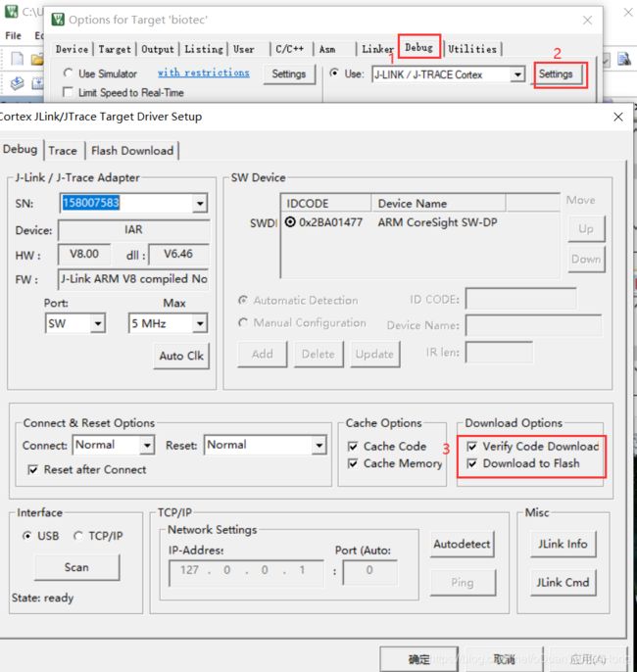This screenshot has height=672, width=637.
Task: Select Manual Configuration radio button
Action: (243, 322)
